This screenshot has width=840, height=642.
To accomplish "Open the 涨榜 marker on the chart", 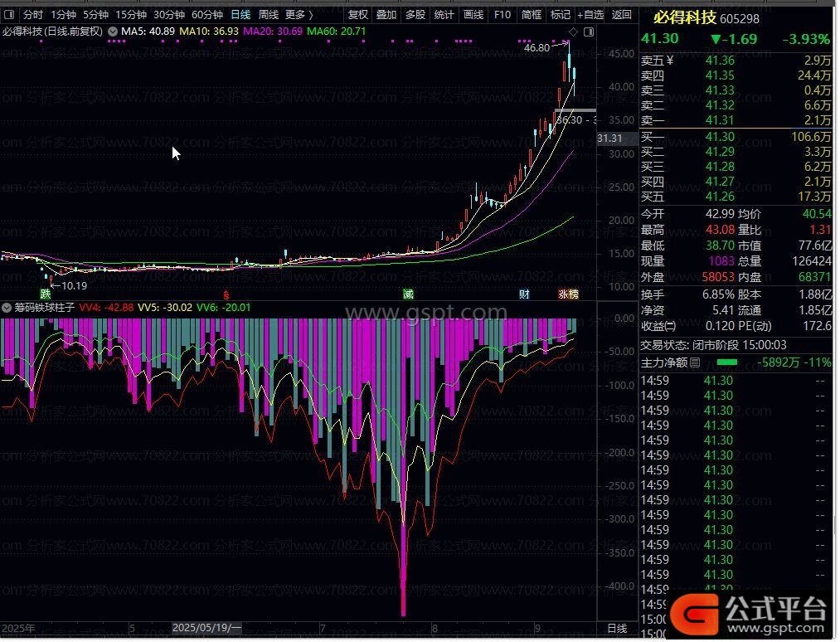I will click(x=569, y=294).
